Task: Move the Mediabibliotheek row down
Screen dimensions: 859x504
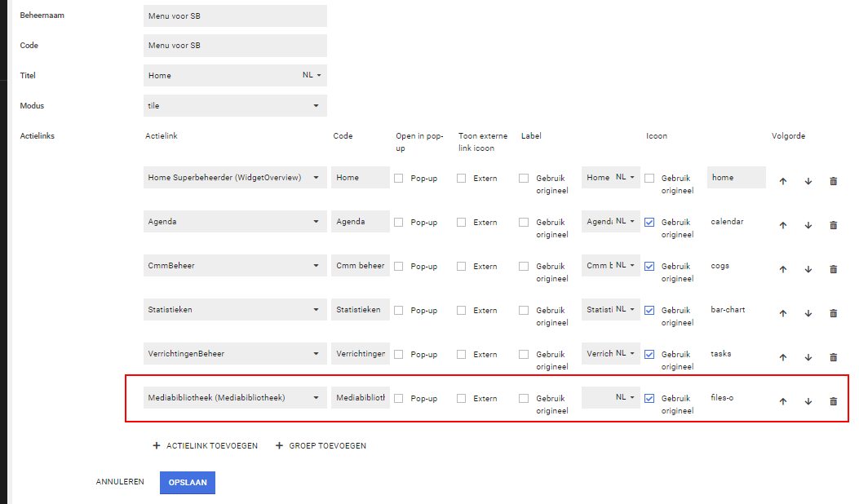Action: [x=808, y=401]
